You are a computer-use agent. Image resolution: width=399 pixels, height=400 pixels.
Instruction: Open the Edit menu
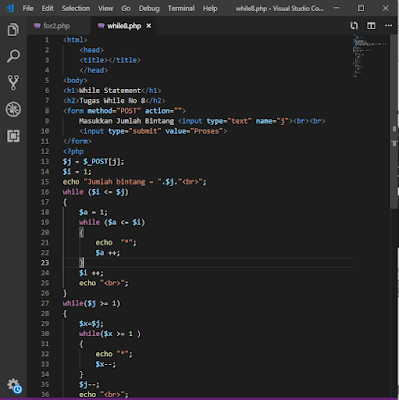point(47,8)
